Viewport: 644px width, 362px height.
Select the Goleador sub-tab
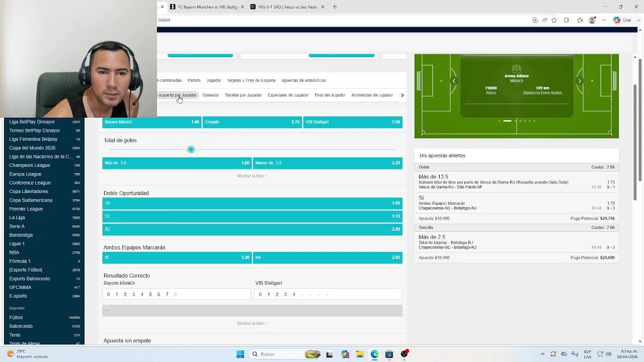pos(211,95)
